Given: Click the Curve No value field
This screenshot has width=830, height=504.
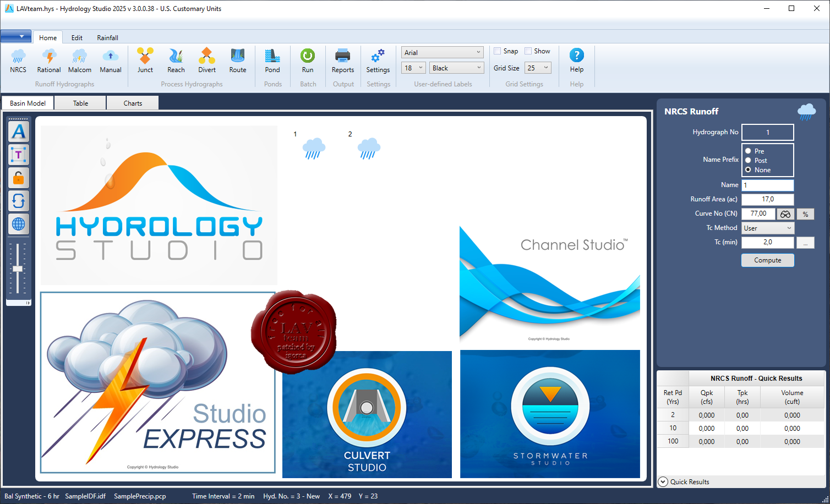Looking at the screenshot, I should pyautogui.click(x=758, y=213).
